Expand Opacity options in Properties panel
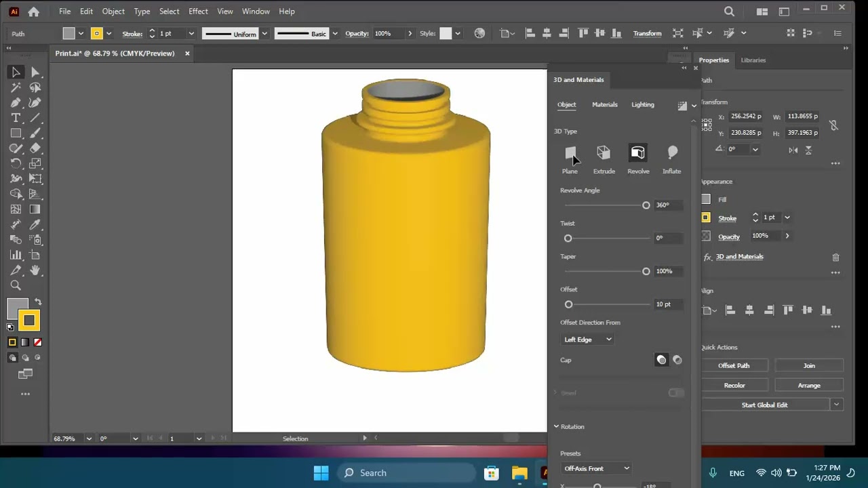Screen dimensions: 868x488 (787, 236)
